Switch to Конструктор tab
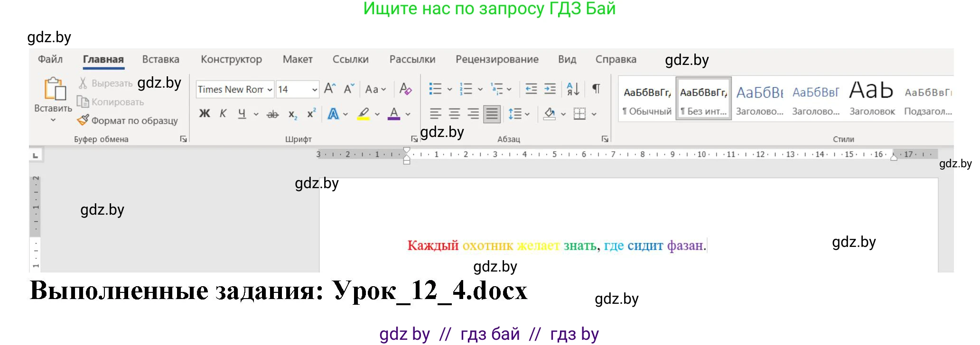The image size is (980, 345). tap(231, 59)
